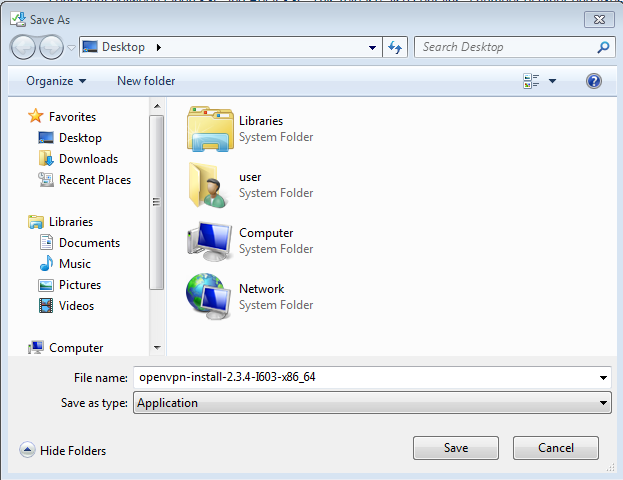
Task: Click the navigation pane scroll down arrow
Action: [x=157, y=348]
